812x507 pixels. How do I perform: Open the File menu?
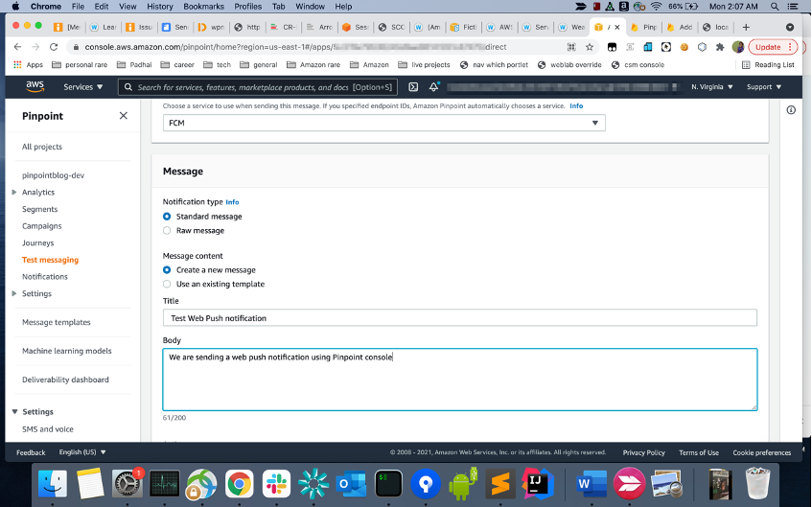[x=78, y=7]
